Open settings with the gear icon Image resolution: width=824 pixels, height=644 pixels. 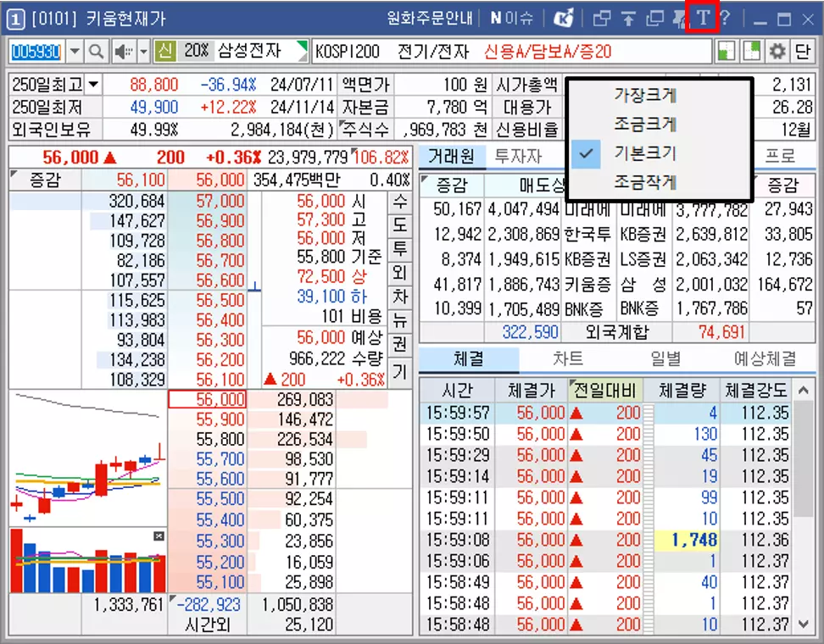pos(777,52)
